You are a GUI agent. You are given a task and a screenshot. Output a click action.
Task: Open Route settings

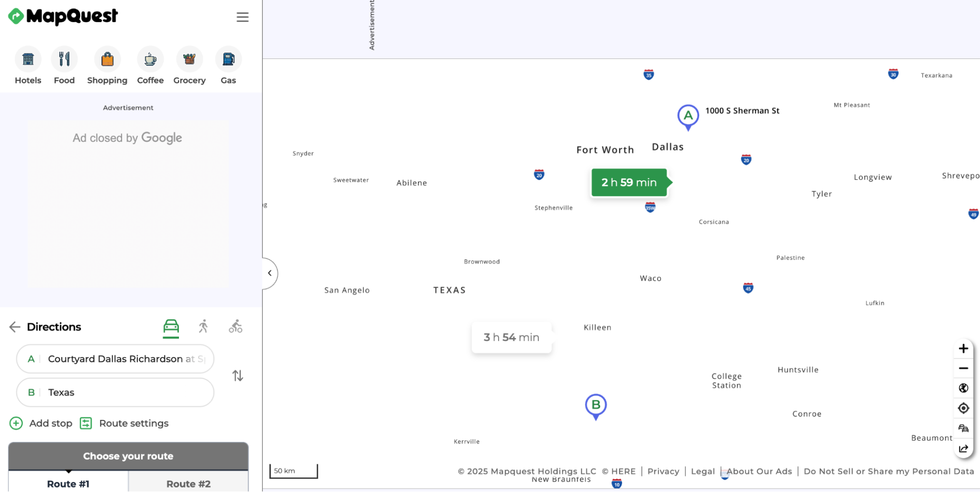pos(125,423)
